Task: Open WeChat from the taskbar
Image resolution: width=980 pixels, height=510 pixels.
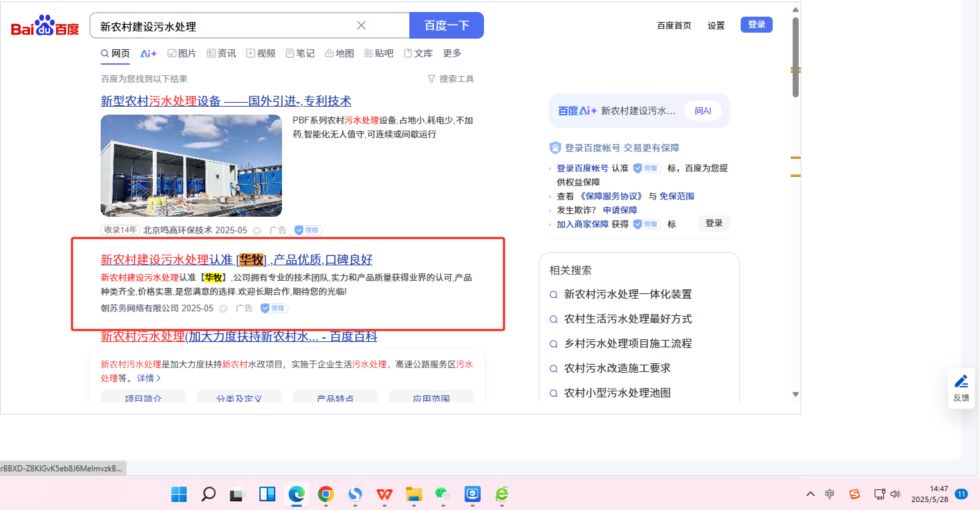Action: pos(443,494)
